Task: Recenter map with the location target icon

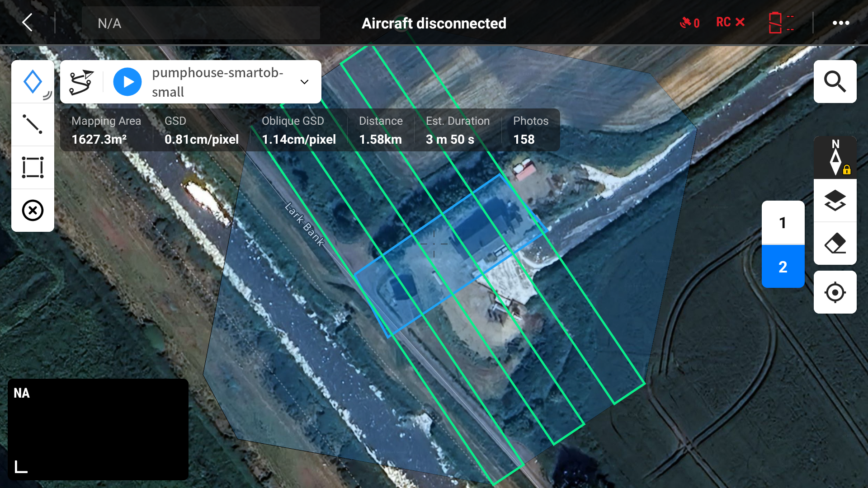Action: (835, 292)
